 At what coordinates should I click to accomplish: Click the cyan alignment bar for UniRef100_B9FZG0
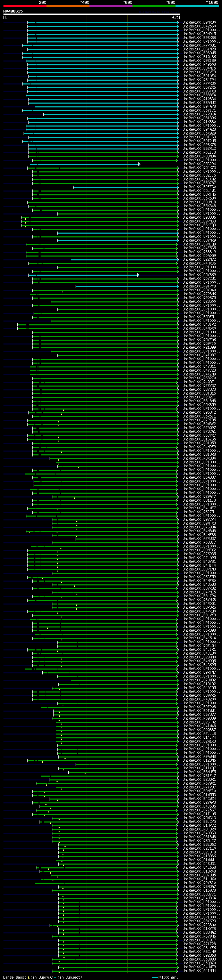click(x=126, y=187)
